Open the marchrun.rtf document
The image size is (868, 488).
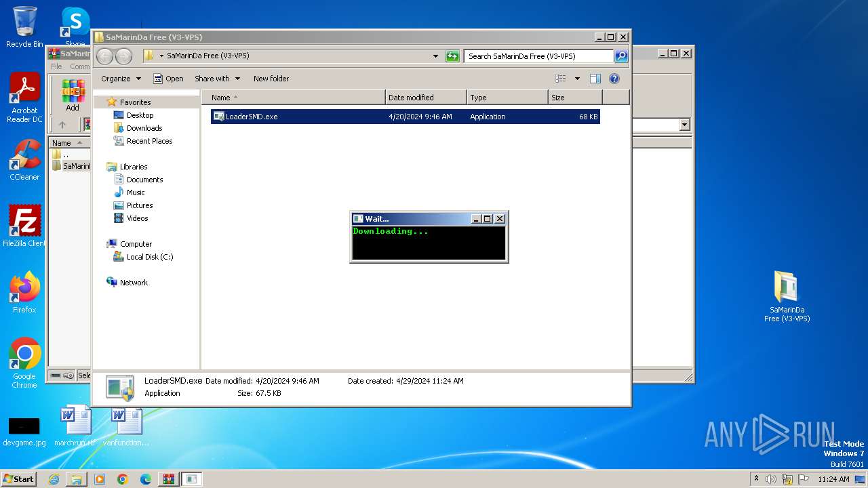[x=75, y=426]
